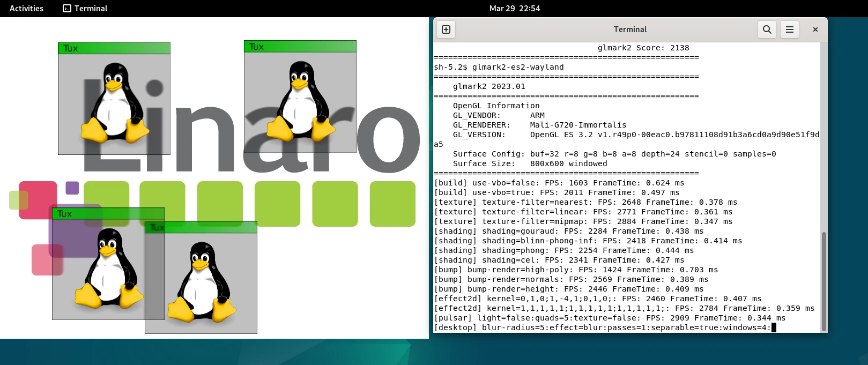Click the '[build] use-vbo=true' result line
Image resolution: width=868 pixels, height=365 pixels.
(x=557, y=192)
